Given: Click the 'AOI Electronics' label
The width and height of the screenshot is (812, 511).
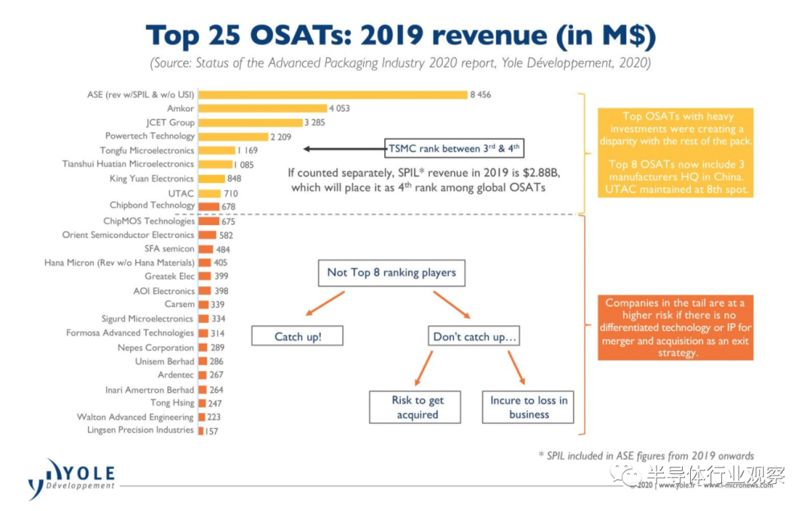Looking at the screenshot, I should coord(164,290).
